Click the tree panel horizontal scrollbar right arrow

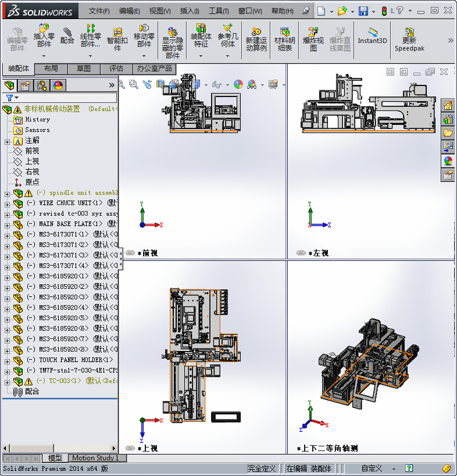click(113, 448)
